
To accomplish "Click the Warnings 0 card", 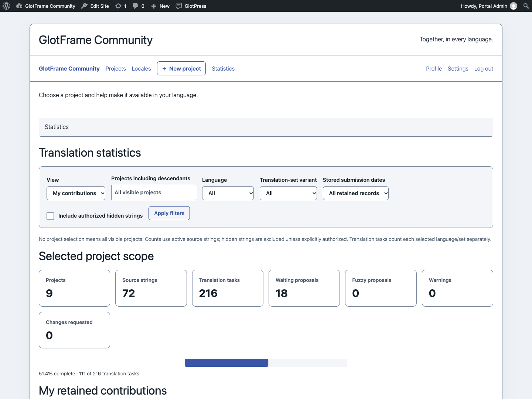I will 457,288.
